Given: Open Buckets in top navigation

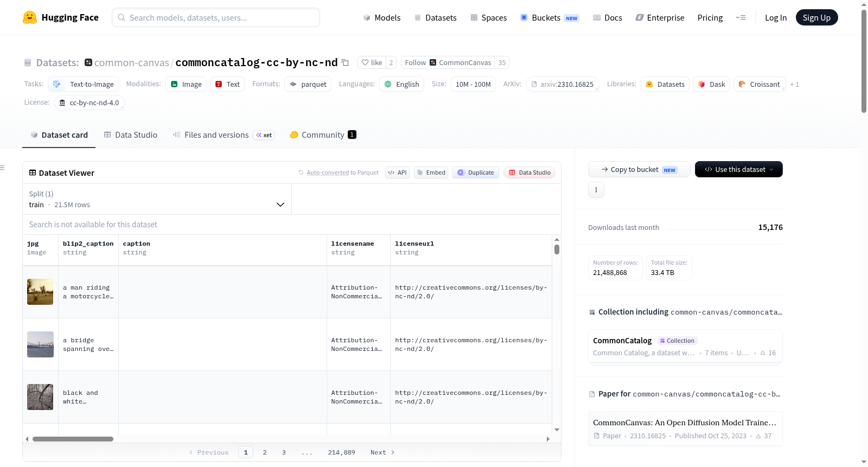Looking at the screenshot, I should coord(550,17).
